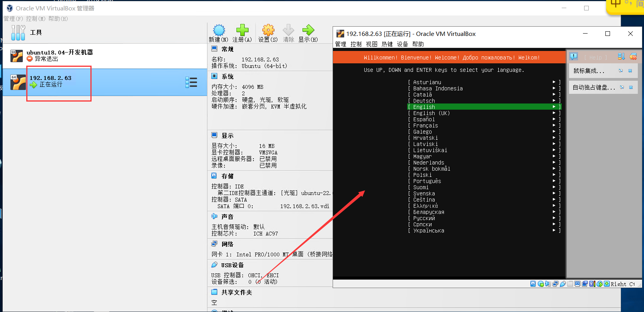
Task: Choose Deutsch in the language list
Action: click(x=484, y=101)
